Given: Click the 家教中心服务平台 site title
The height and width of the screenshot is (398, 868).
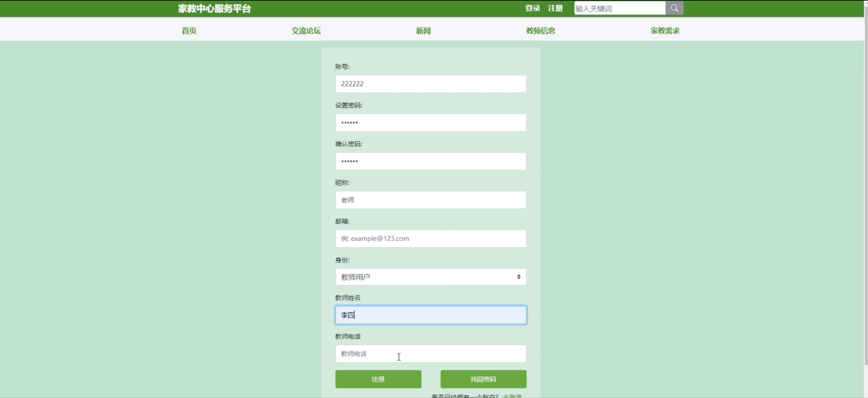Looking at the screenshot, I should click(x=214, y=8).
